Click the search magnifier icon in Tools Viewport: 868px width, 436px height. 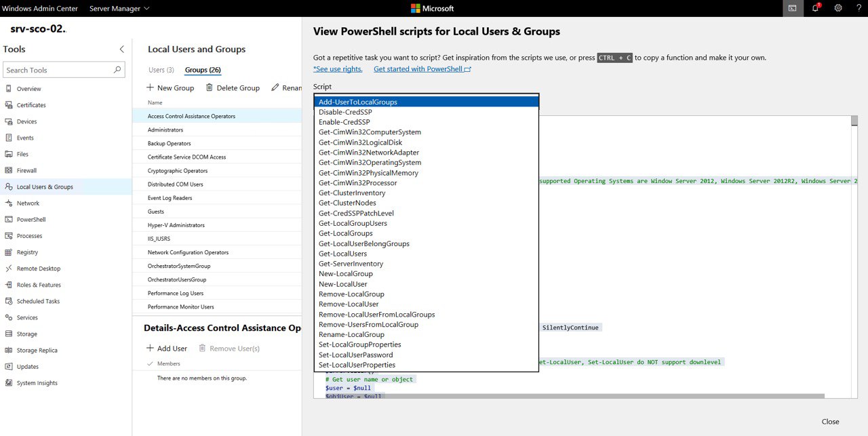coord(117,70)
